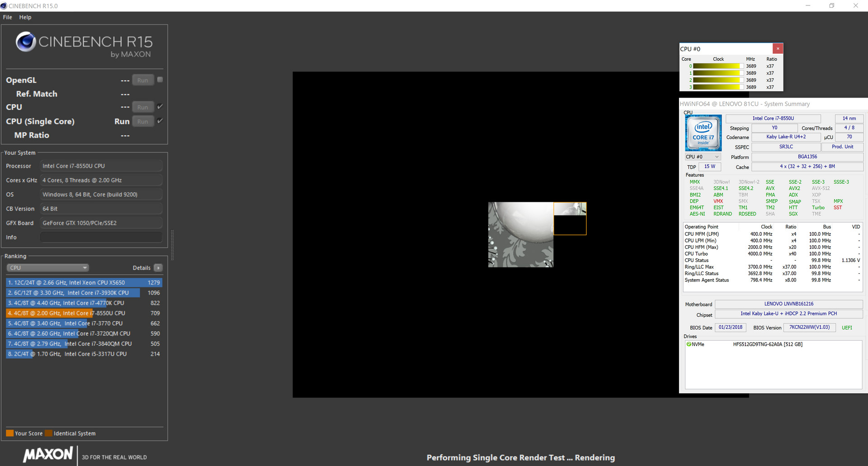The image size is (868, 466).
Task: Click the Run button for OpenGL test
Action: click(143, 80)
